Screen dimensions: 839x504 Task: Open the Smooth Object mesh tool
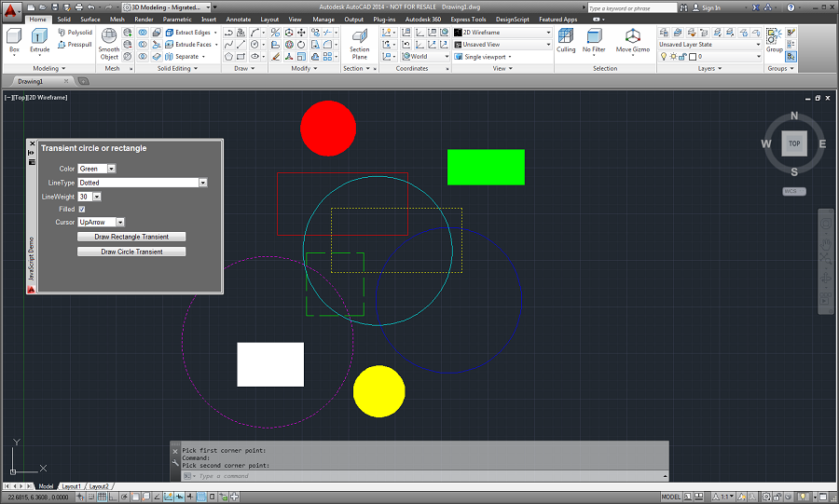pyautogui.click(x=109, y=44)
